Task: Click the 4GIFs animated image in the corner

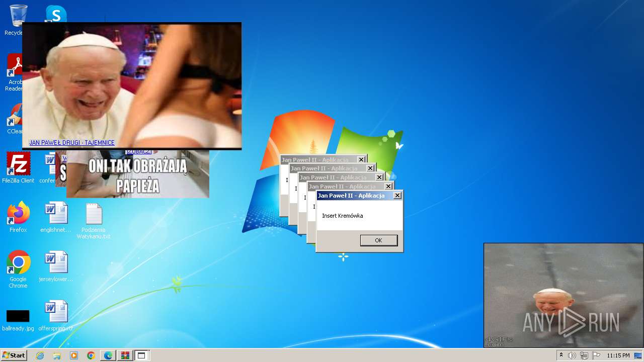Action: [563, 296]
